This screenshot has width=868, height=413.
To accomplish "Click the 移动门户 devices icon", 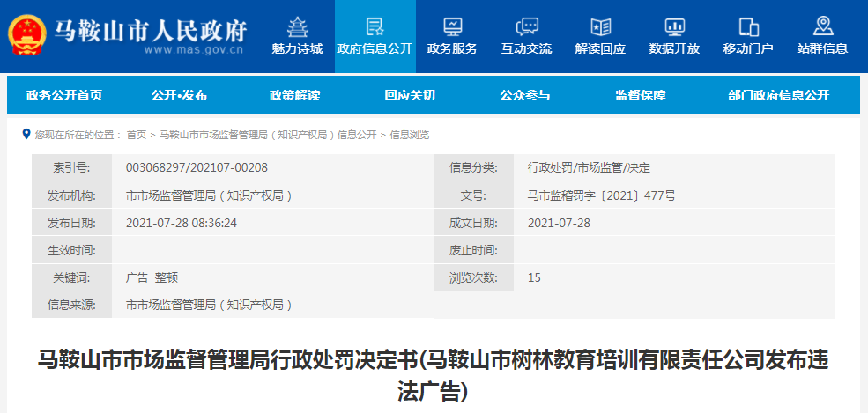I will click(748, 26).
